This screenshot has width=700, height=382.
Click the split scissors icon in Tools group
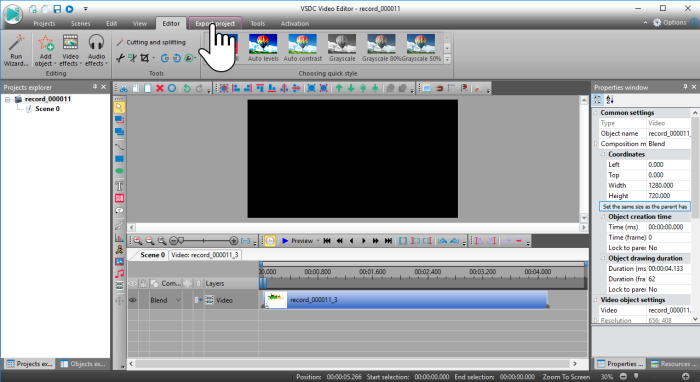click(120, 58)
